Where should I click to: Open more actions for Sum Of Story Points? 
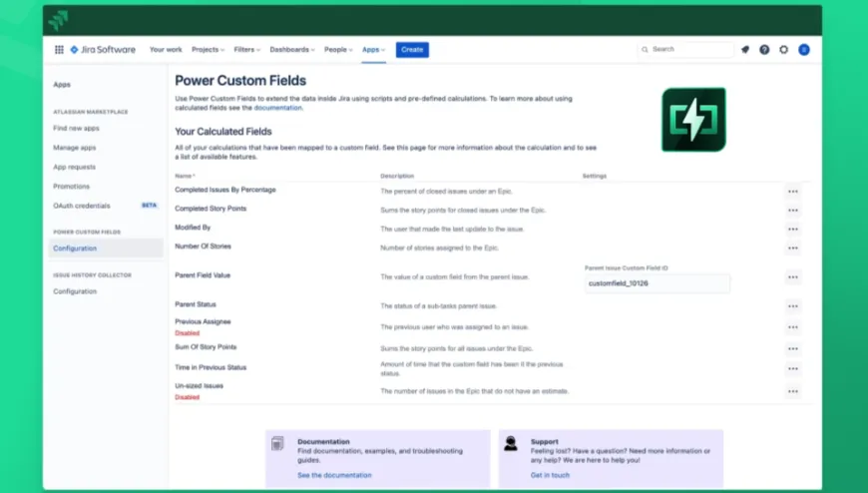pyautogui.click(x=793, y=349)
